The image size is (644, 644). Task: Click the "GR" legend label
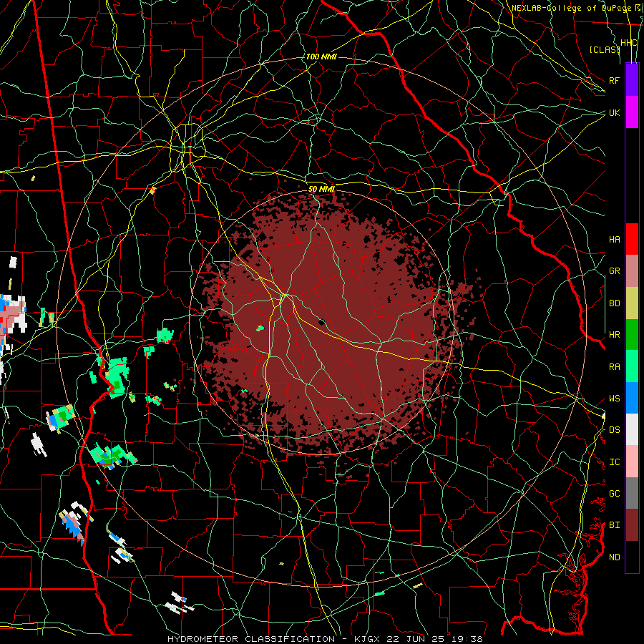(615, 271)
